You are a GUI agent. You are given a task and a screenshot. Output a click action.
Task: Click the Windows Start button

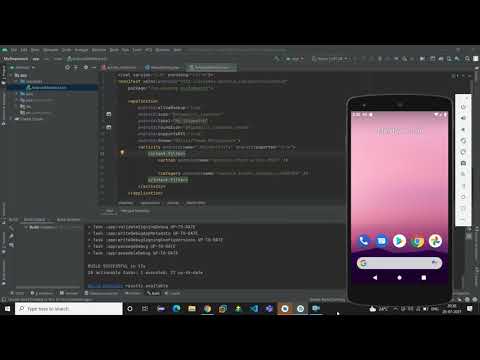[x=7, y=309]
